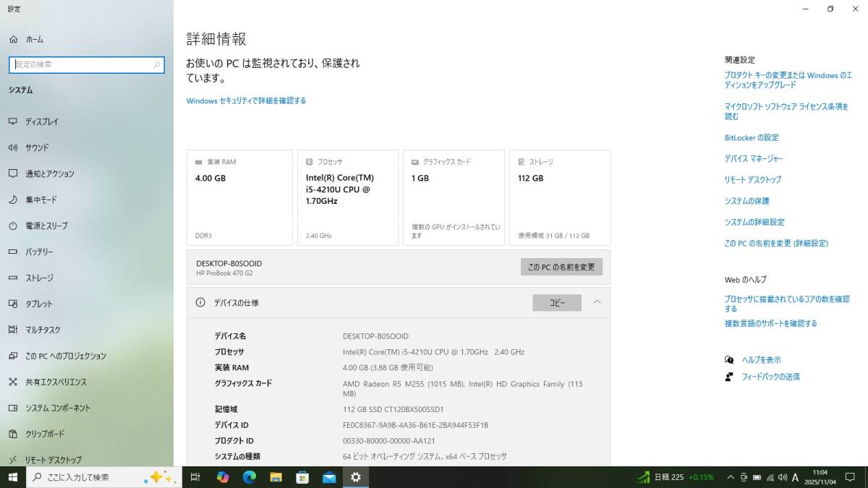The image size is (868, 488).
Task: Open 日経 225 stock widget
Action: 676,477
